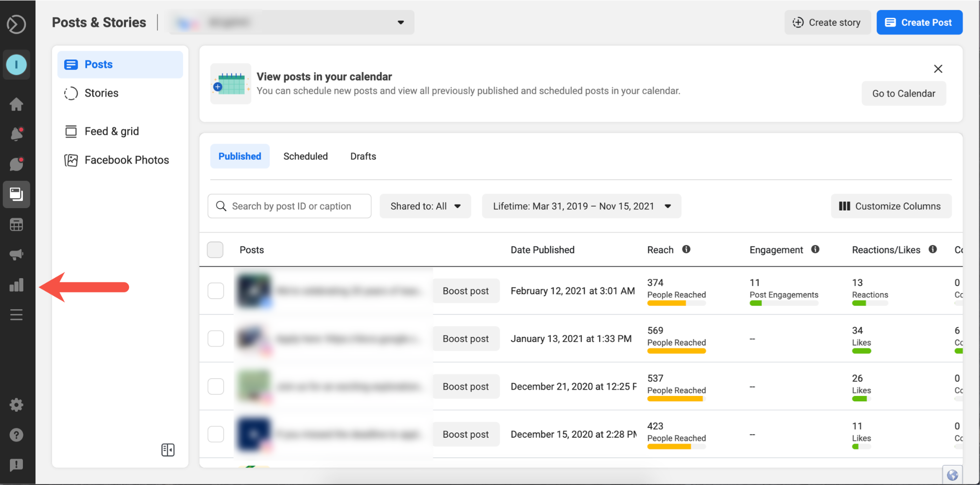Image resolution: width=980 pixels, height=485 pixels.
Task: Click Go to Calendar button
Action: [x=903, y=93]
